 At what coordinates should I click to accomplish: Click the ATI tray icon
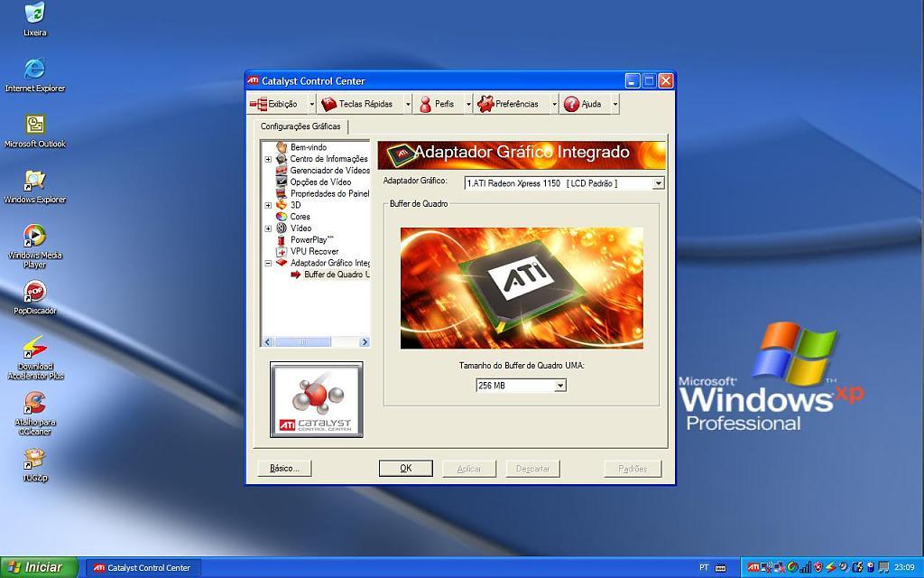(x=753, y=567)
